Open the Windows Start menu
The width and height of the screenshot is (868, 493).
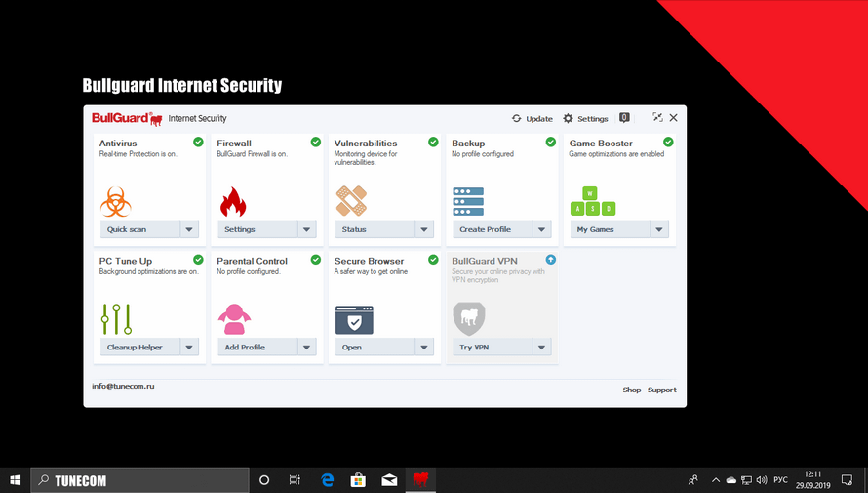tap(15, 480)
